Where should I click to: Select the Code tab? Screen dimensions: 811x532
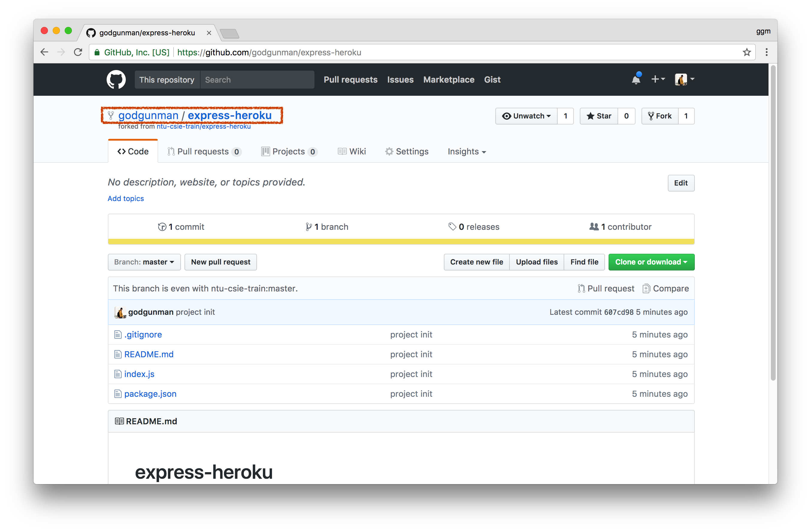(x=133, y=151)
